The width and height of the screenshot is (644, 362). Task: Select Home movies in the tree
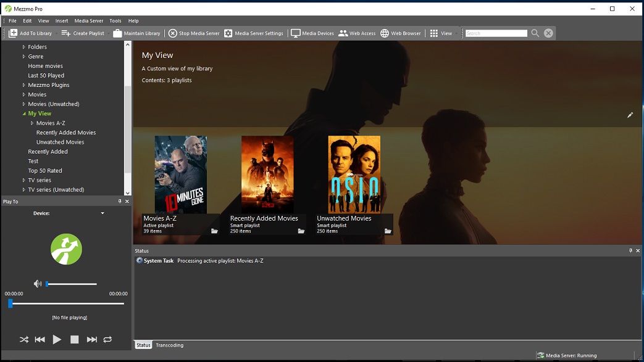pyautogui.click(x=45, y=65)
